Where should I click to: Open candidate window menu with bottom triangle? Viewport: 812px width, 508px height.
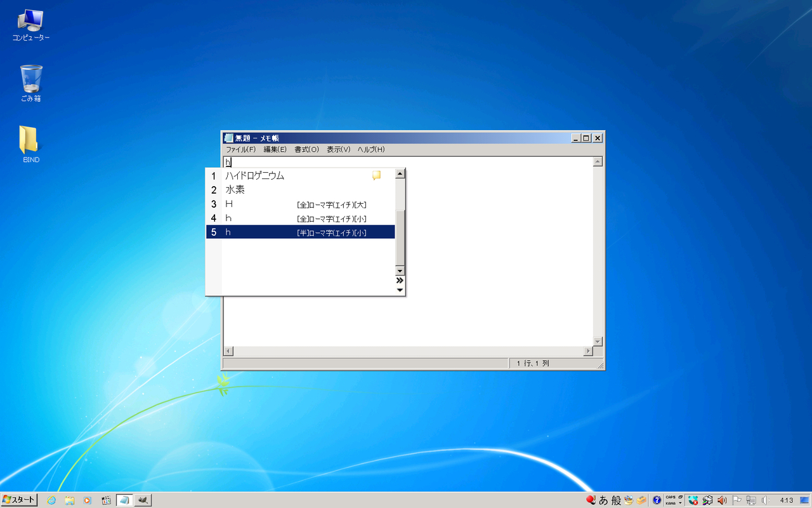click(400, 290)
